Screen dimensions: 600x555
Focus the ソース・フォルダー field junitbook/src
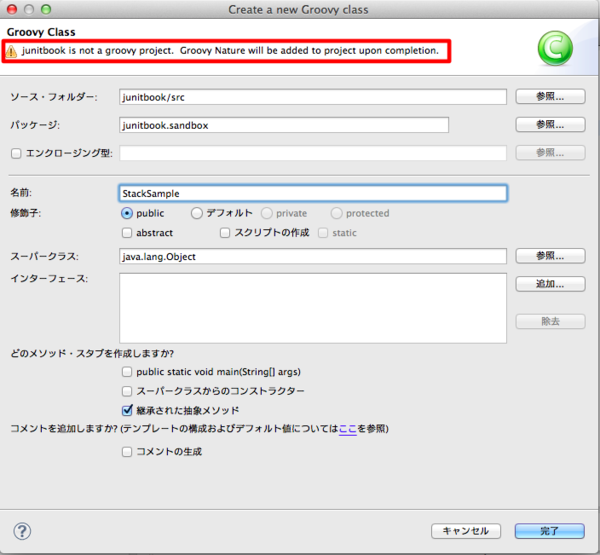[x=313, y=97]
